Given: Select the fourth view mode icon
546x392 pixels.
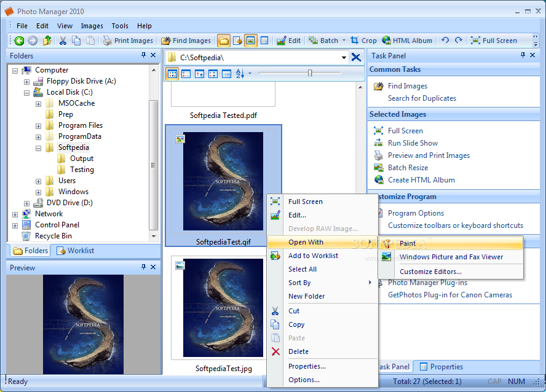Looking at the screenshot, I should pyautogui.click(x=213, y=74).
